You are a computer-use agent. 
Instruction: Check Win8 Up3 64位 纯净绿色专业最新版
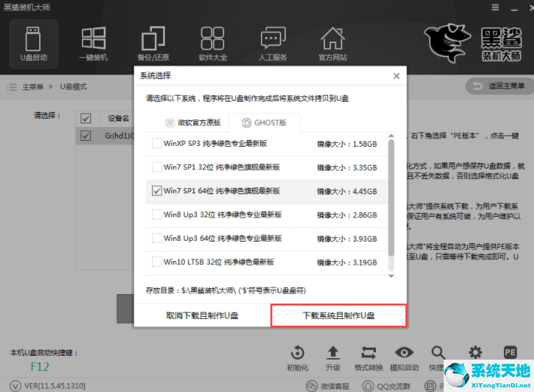(156, 238)
